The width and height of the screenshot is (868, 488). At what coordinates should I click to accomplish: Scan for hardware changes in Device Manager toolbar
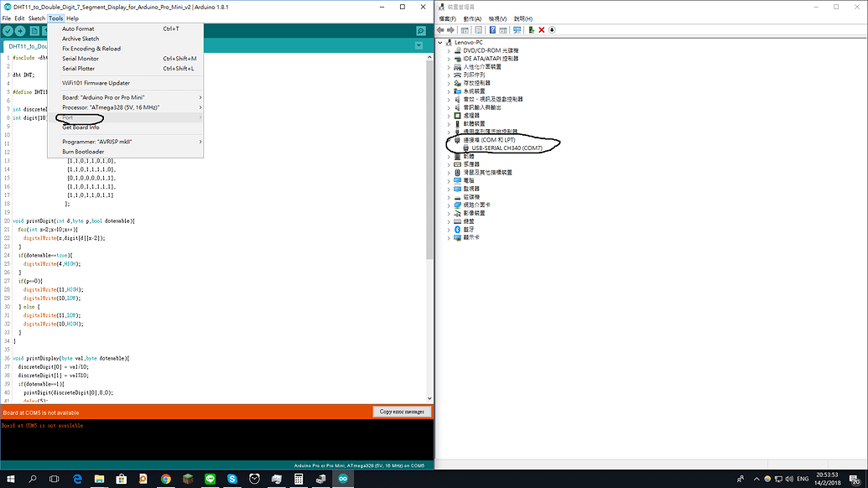tap(517, 30)
